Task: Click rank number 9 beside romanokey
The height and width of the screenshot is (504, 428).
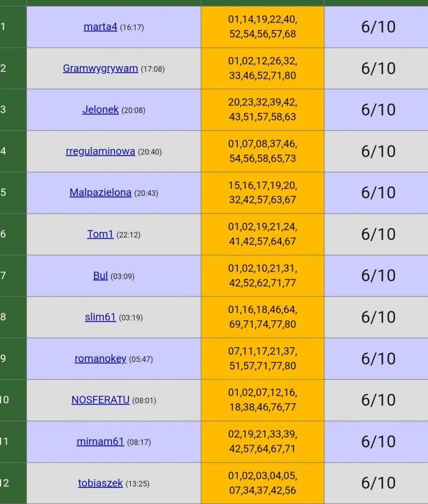Action: pyautogui.click(x=3, y=358)
